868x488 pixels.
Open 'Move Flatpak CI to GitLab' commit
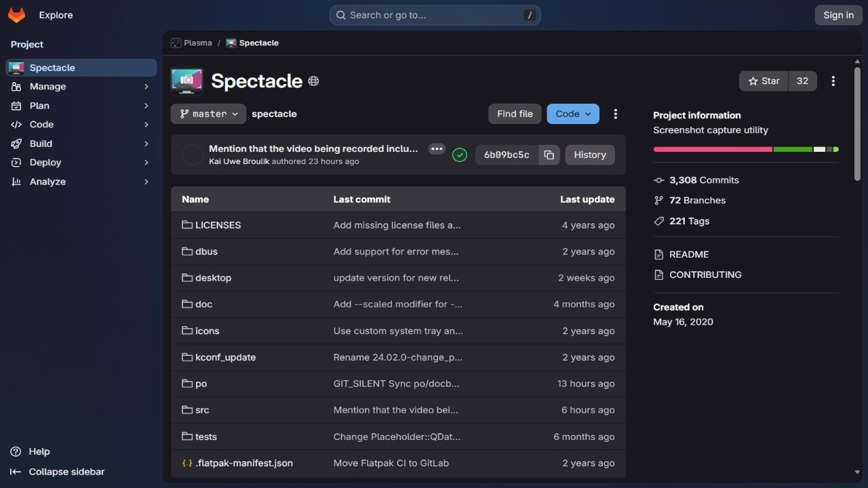(391, 464)
